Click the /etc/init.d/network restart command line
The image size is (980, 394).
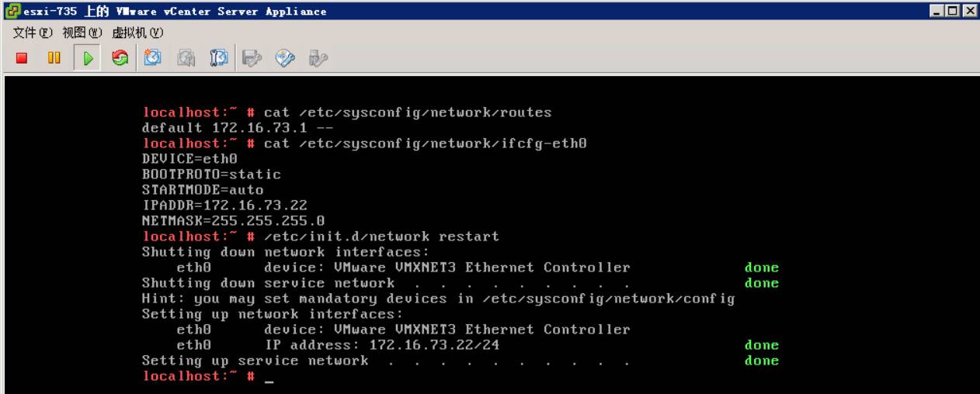pos(381,237)
